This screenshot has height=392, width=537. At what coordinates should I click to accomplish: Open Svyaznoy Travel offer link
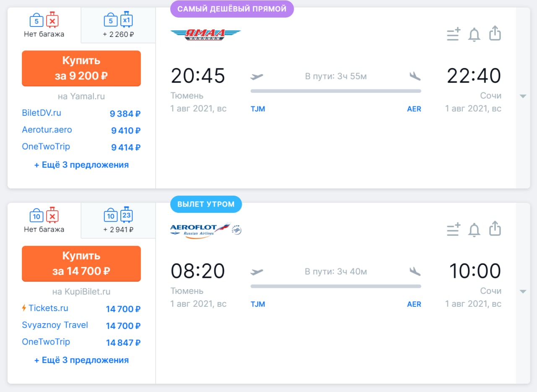55,325
